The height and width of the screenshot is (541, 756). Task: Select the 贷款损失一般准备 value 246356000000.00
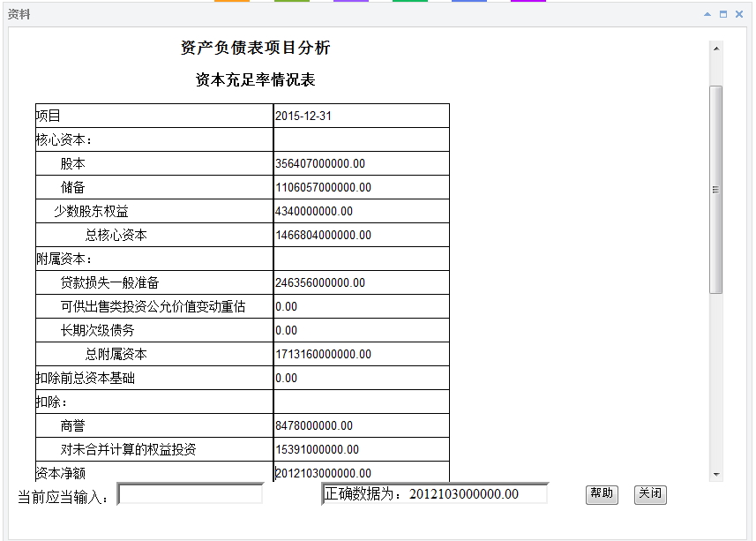pyautogui.click(x=320, y=282)
